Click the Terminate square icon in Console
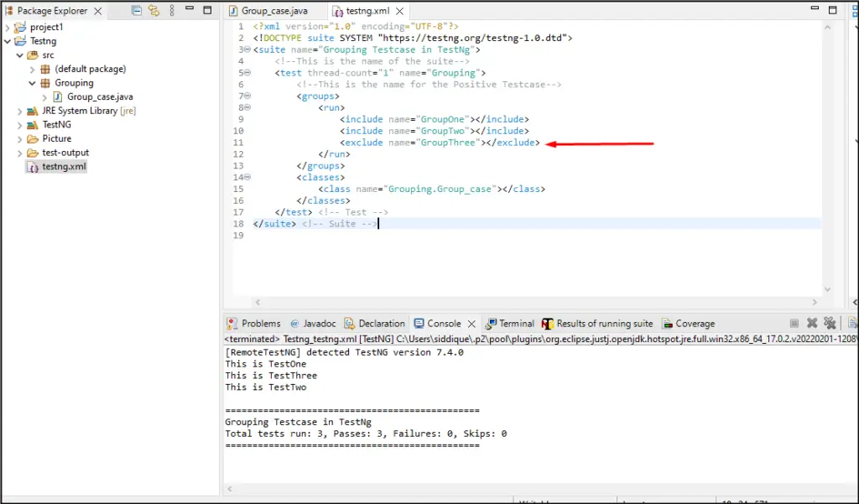Viewport: 859px width, 504px height. click(794, 323)
